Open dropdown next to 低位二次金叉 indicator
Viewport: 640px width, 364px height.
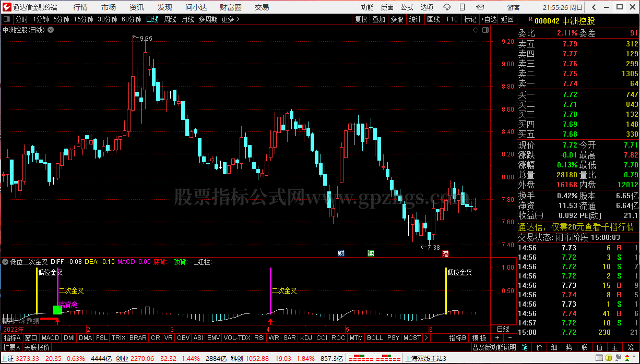5,261
